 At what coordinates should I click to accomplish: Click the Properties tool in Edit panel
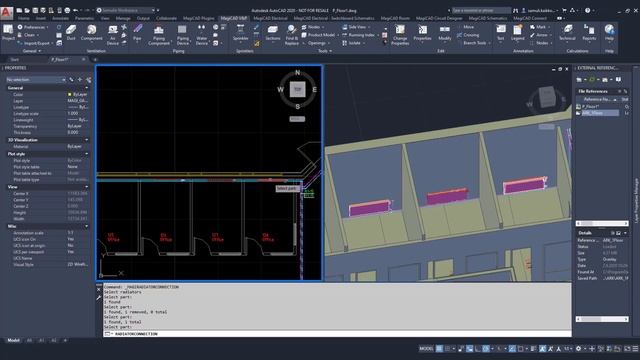pyautogui.click(x=422, y=33)
